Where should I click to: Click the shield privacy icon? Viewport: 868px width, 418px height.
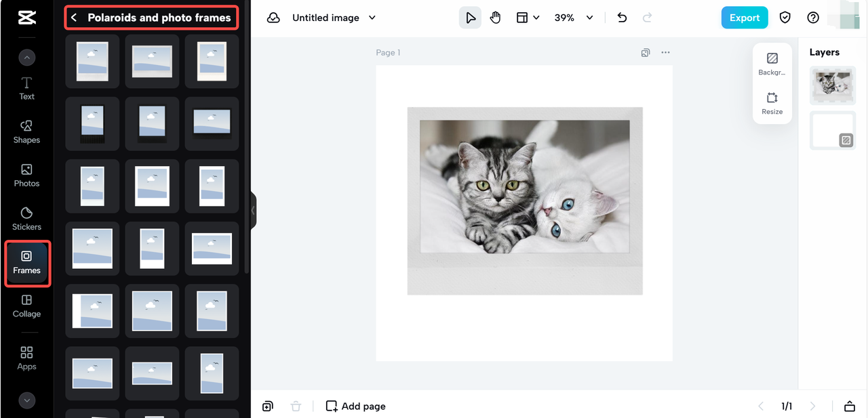(785, 18)
